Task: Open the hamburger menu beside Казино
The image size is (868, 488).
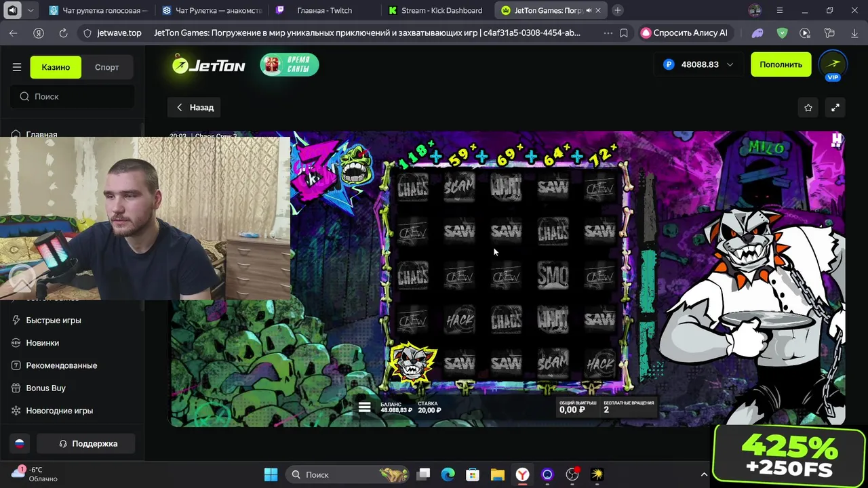Action: [x=17, y=67]
